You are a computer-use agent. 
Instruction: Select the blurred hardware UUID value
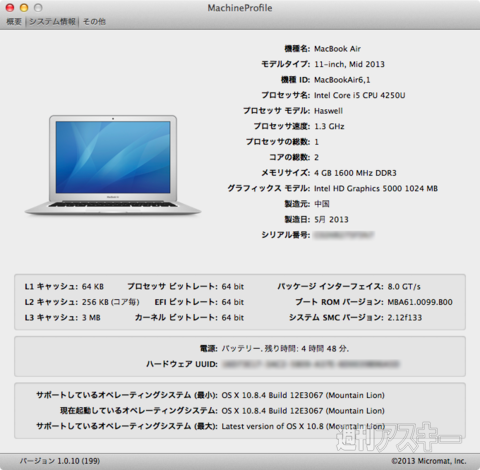coord(311,364)
